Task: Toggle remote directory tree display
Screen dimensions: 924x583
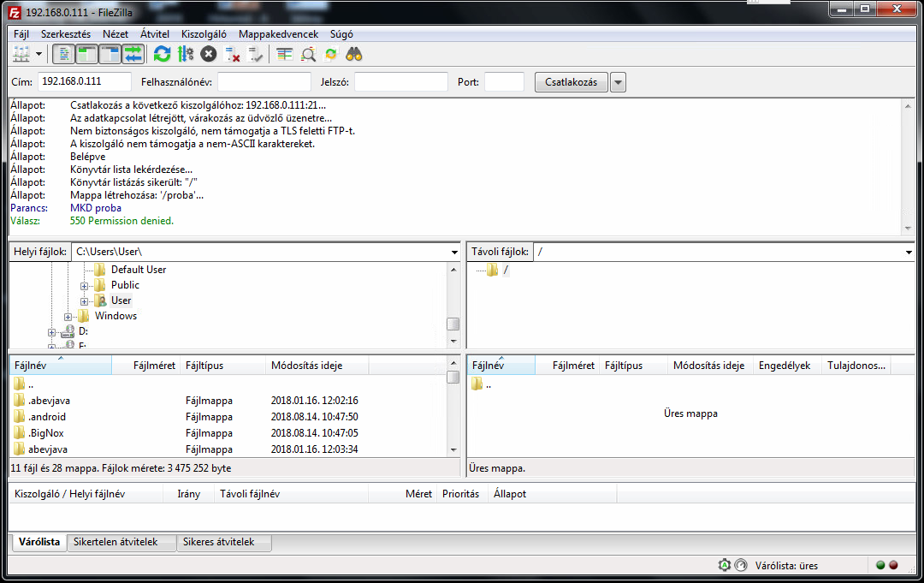Action: tap(110, 55)
